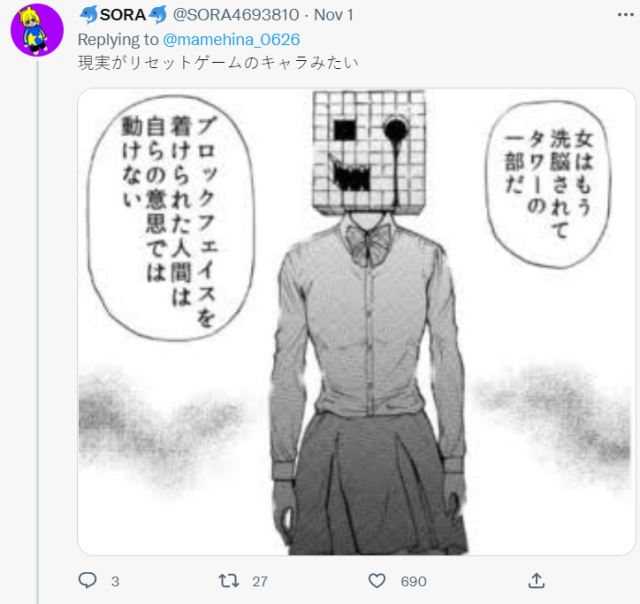The height and width of the screenshot is (604, 640).
Task: Click the SORA display name
Action: click(123, 15)
